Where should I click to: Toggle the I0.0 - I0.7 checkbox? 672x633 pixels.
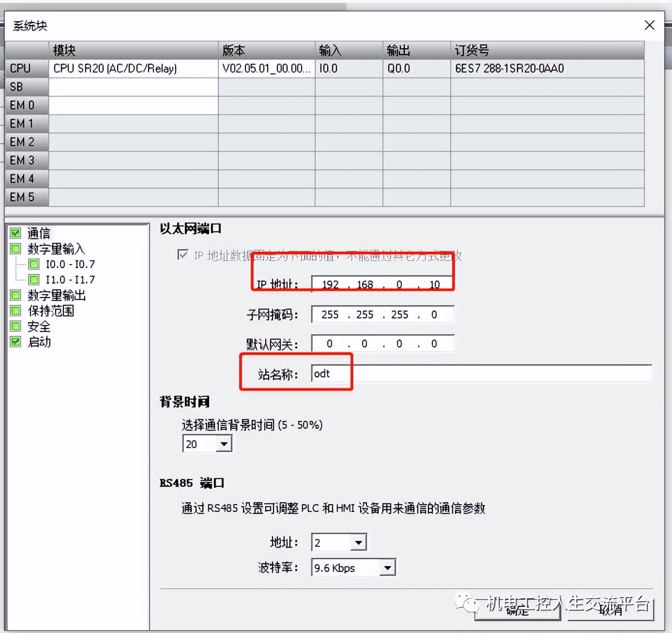pos(34,264)
